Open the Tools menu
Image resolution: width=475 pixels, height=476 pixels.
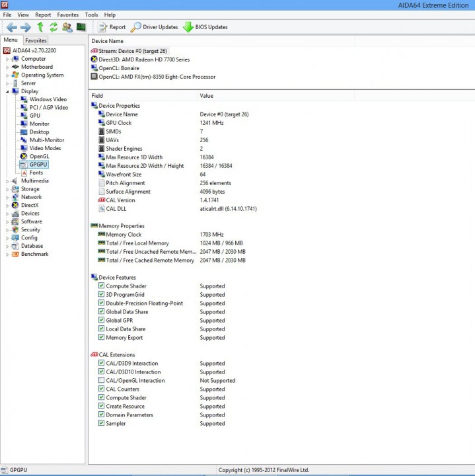(91, 15)
